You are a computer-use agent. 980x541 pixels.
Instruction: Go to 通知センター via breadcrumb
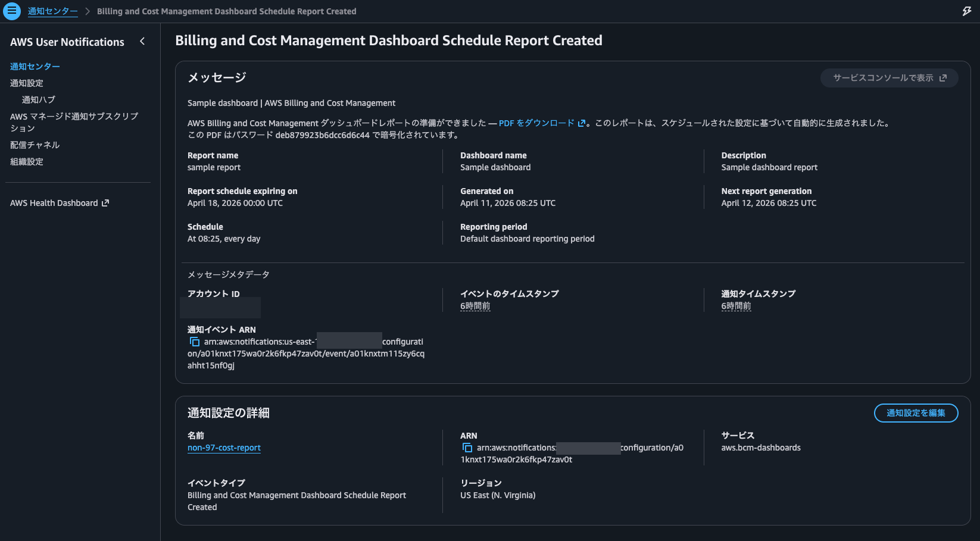[x=52, y=11]
